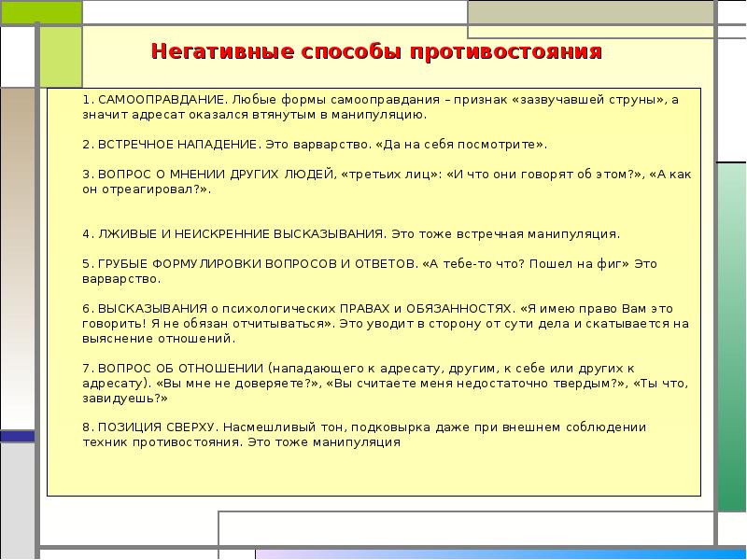This screenshot has width=747, height=560.
Task: Click the small blue bar on left edge
Action: point(17,435)
